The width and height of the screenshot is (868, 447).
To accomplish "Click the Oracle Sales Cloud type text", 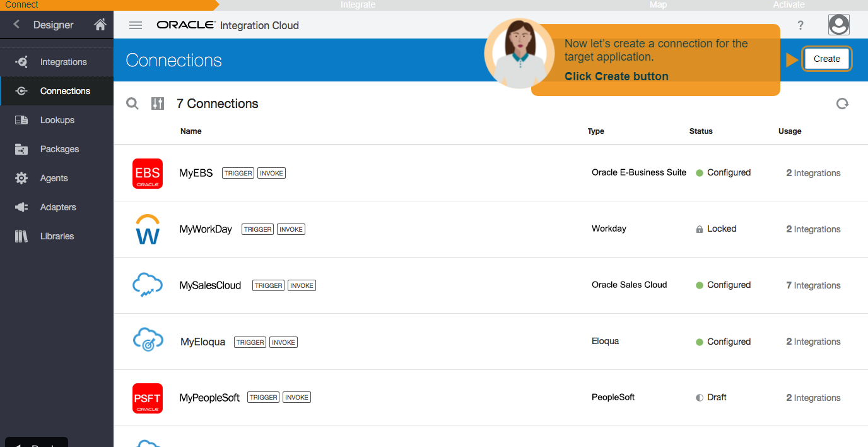I will (x=629, y=285).
